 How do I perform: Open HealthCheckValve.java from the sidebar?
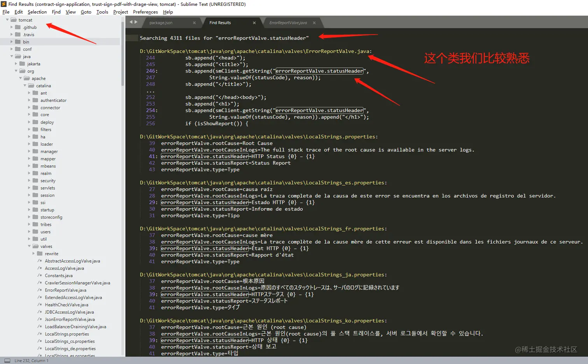[66, 305]
